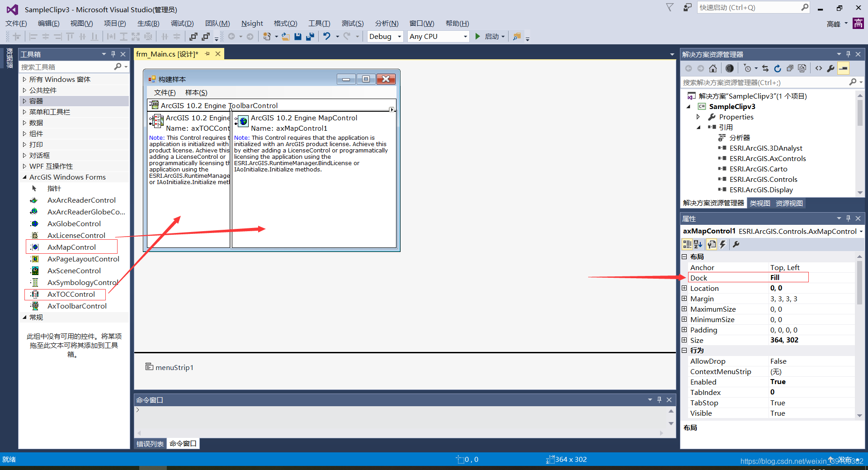This screenshot has height=470, width=868.
Task: Toggle pin on the command window
Action: coord(659,399)
